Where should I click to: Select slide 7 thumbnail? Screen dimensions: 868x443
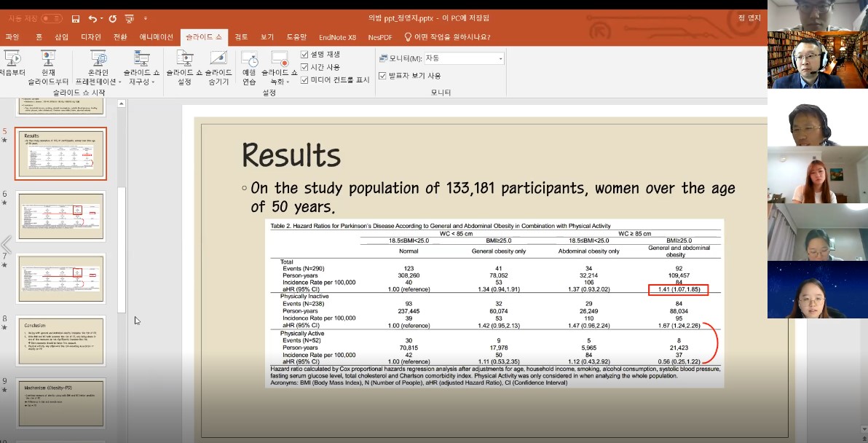[x=61, y=278]
